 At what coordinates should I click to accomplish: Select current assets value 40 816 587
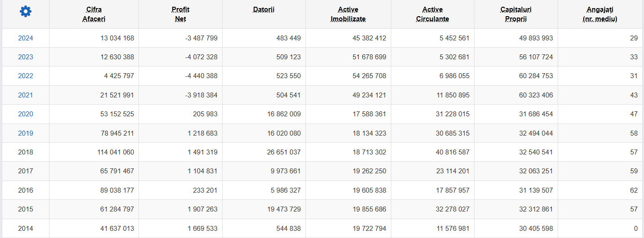452,152
